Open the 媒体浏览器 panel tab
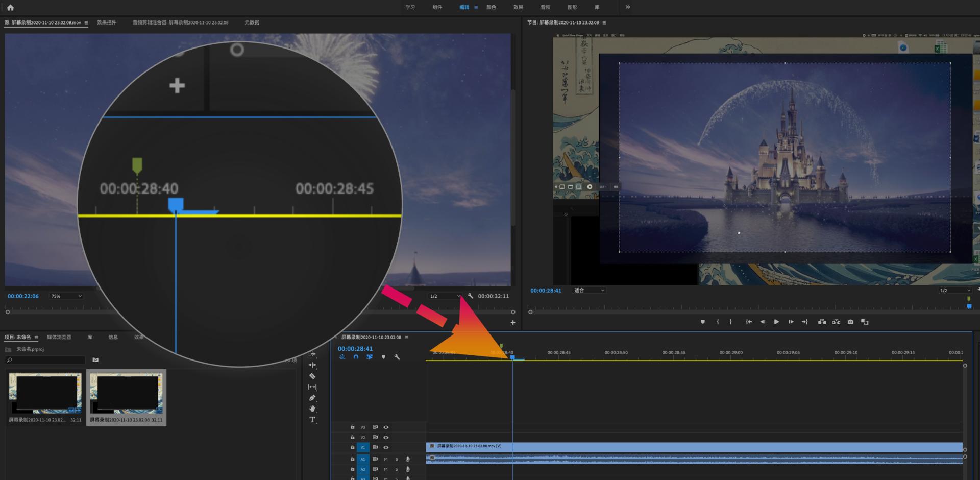Image resolution: width=980 pixels, height=480 pixels. coord(59,337)
